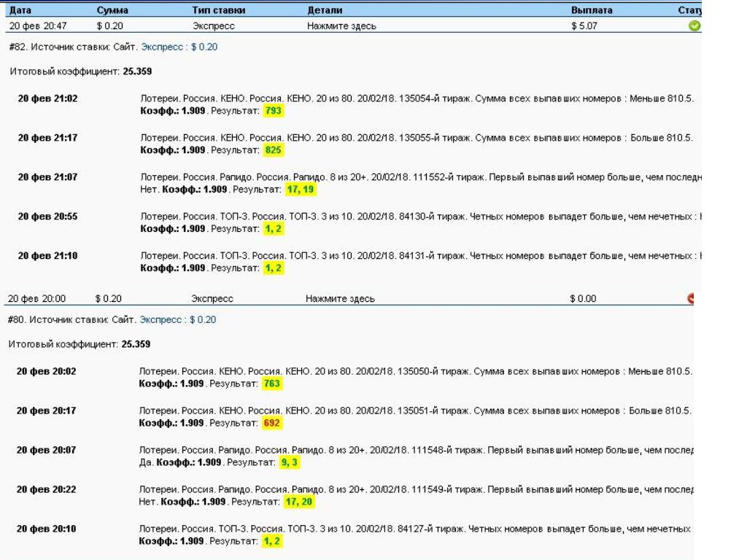The width and height of the screenshot is (747, 560).
Task: Click time entry '20 фев 21:10'
Action: click(47, 256)
